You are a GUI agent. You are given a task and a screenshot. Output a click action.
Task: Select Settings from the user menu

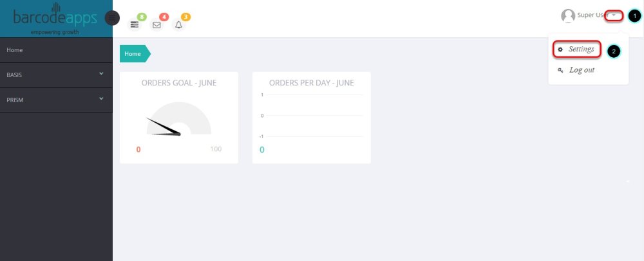coord(581,50)
